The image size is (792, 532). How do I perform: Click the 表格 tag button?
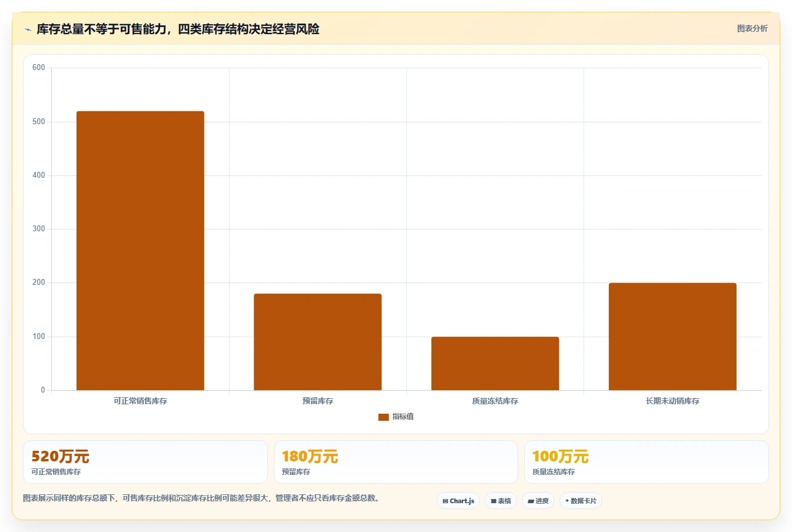[501, 501]
